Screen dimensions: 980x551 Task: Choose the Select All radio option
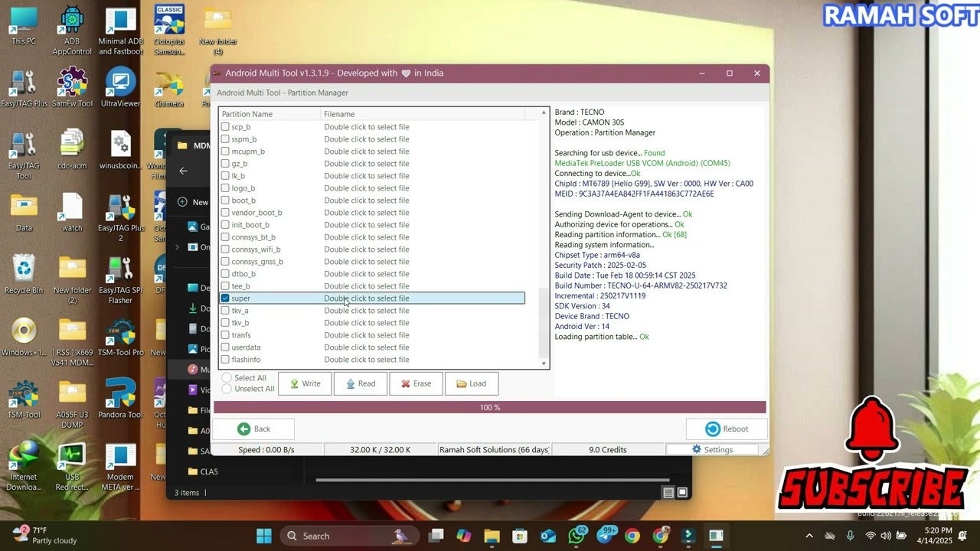pos(227,378)
